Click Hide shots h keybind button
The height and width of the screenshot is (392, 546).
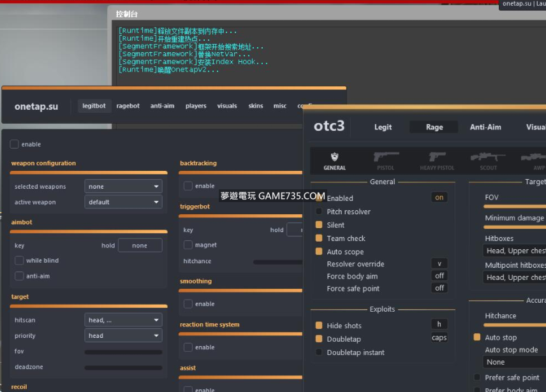[439, 324]
